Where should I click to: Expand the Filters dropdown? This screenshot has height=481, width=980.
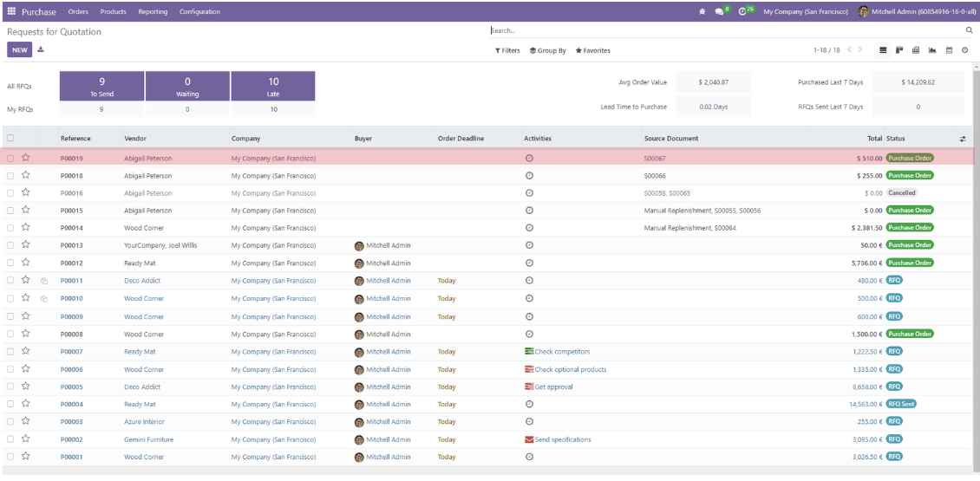click(507, 50)
